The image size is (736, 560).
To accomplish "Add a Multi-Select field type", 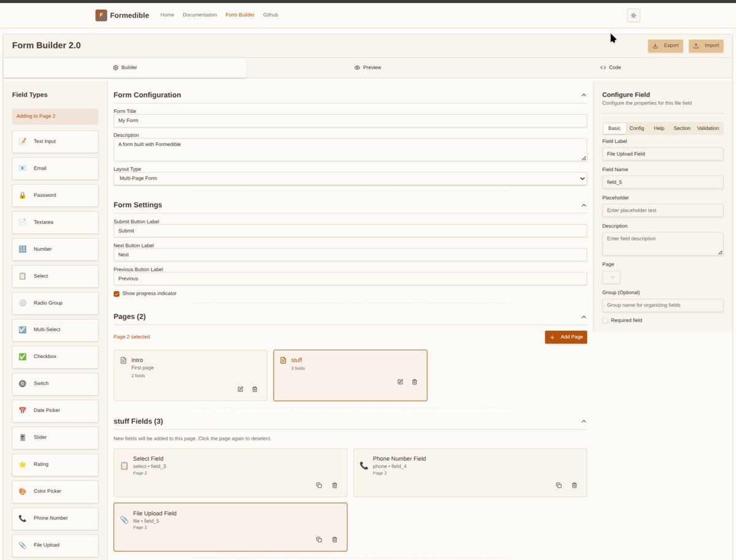I will pyautogui.click(x=55, y=329).
